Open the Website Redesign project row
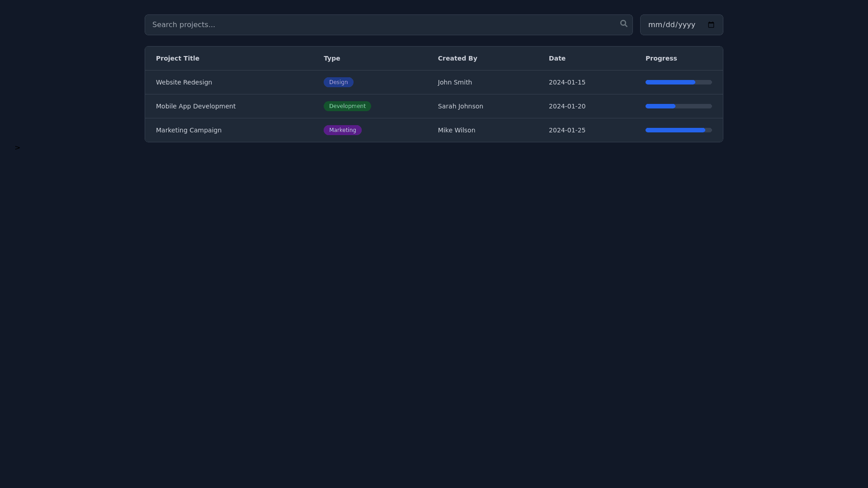Screen dimensions: 868x488 click(x=184, y=82)
